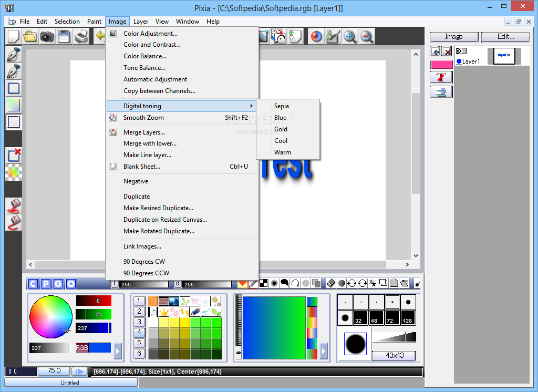Click the yellow undo arrow icon
This screenshot has height=392, width=538.
click(x=100, y=36)
